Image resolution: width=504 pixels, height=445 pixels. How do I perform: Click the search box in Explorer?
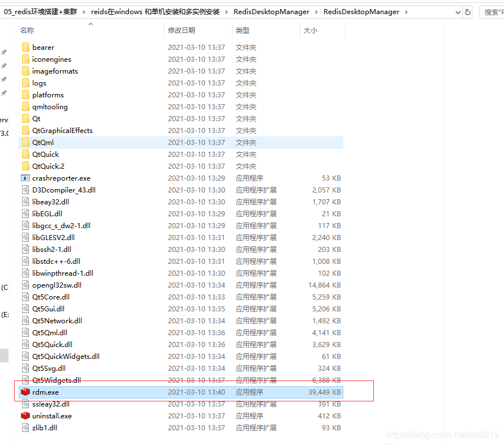click(492, 12)
